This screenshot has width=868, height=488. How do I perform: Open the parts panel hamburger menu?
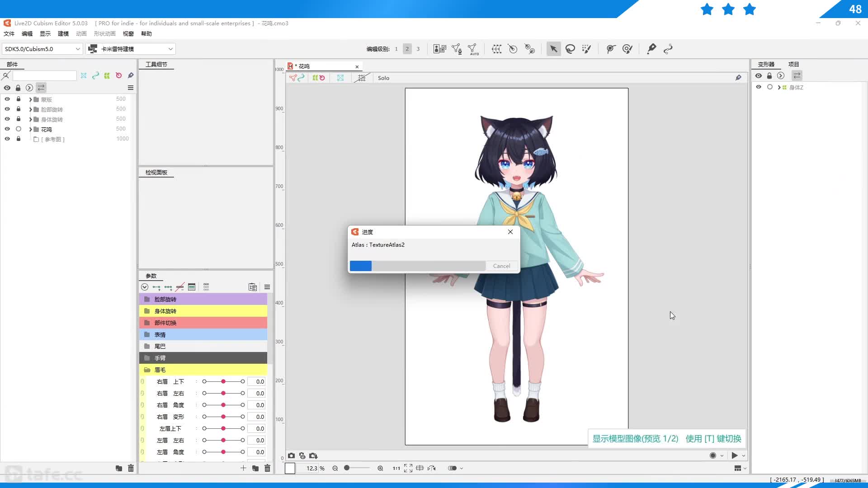pos(131,88)
